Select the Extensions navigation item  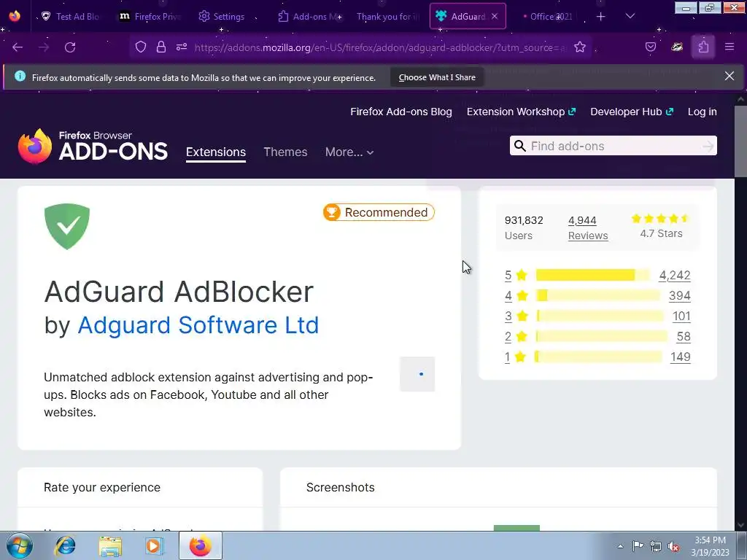[216, 152]
